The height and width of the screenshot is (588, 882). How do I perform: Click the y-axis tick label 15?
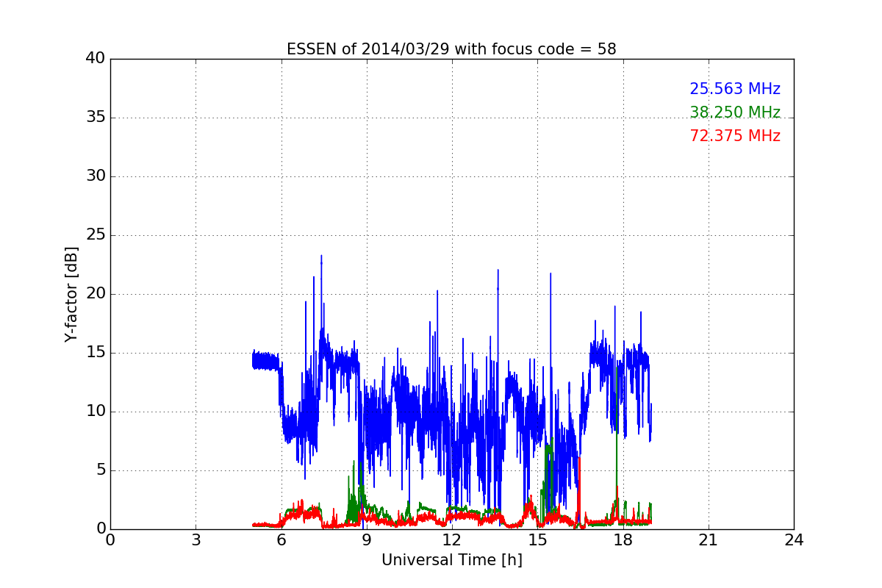click(x=95, y=353)
